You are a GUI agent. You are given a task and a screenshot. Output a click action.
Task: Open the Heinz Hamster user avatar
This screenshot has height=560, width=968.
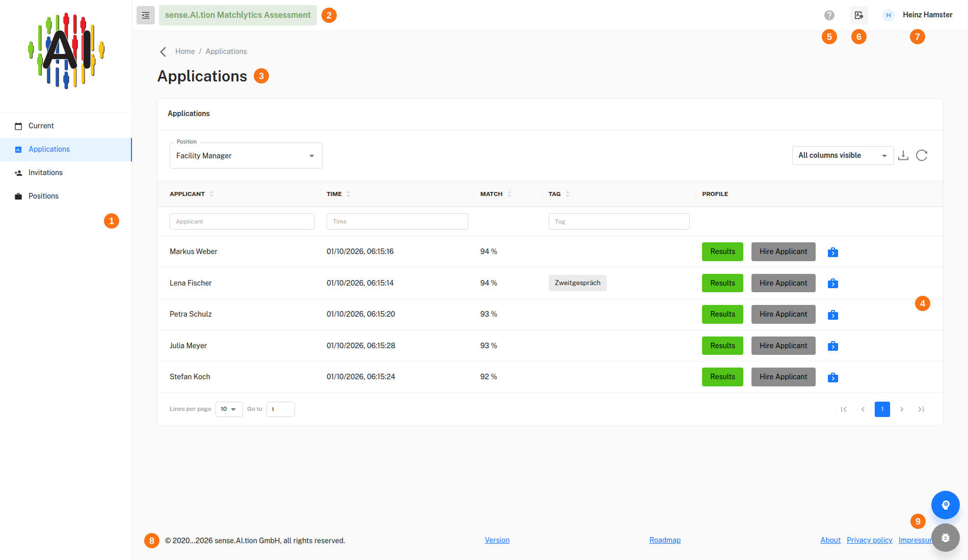click(889, 15)
